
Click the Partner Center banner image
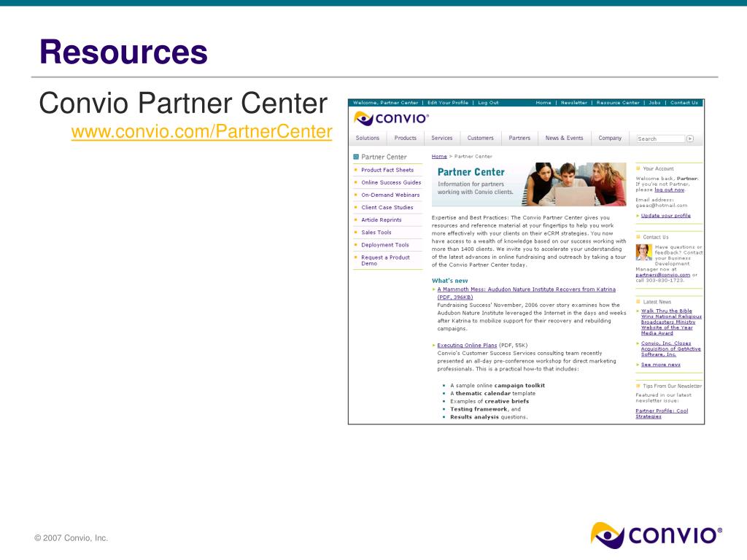pyautogui.click(x=529, y=184)
